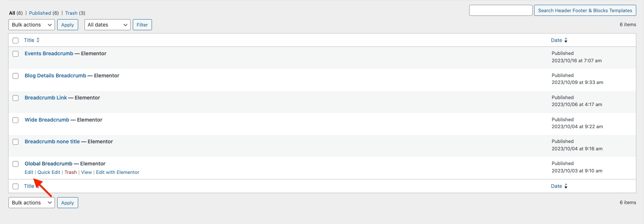Expand the All dates filter dropdown

(107, 25)
